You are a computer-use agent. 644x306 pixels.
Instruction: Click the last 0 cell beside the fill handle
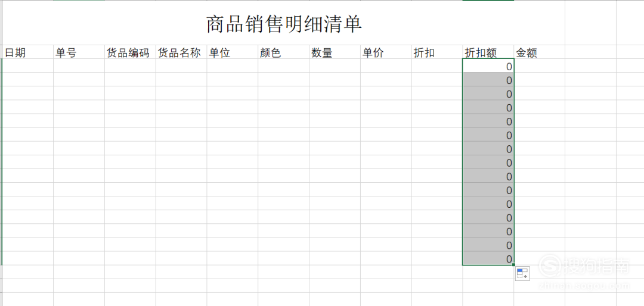pos(488,258)
